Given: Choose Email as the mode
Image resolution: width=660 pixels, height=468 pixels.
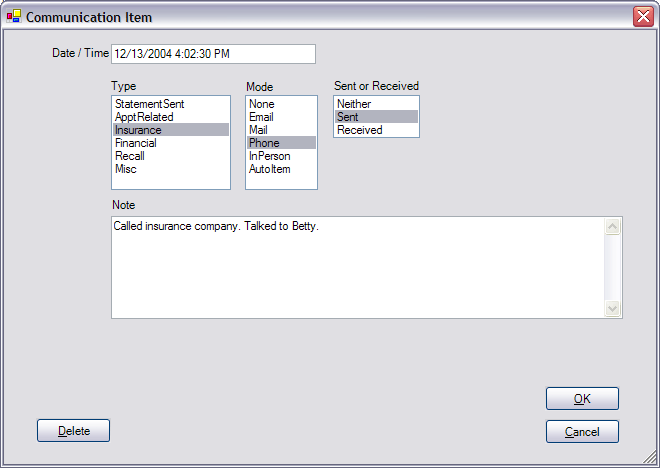Looking at the screenshot, I should (x=281, y=117).
